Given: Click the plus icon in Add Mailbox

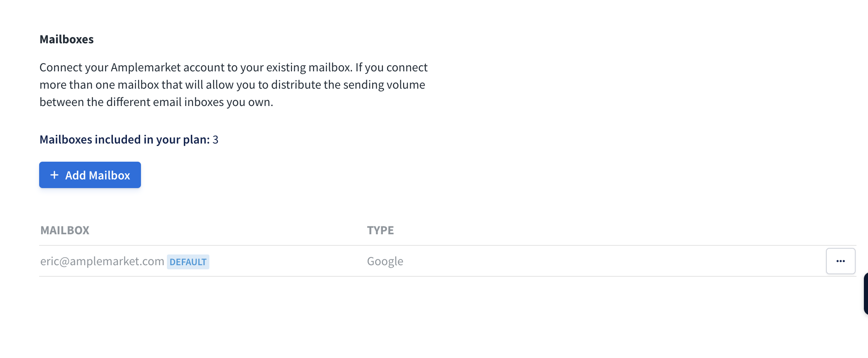Looking at the screenshot, I should (x=54, y=175).
